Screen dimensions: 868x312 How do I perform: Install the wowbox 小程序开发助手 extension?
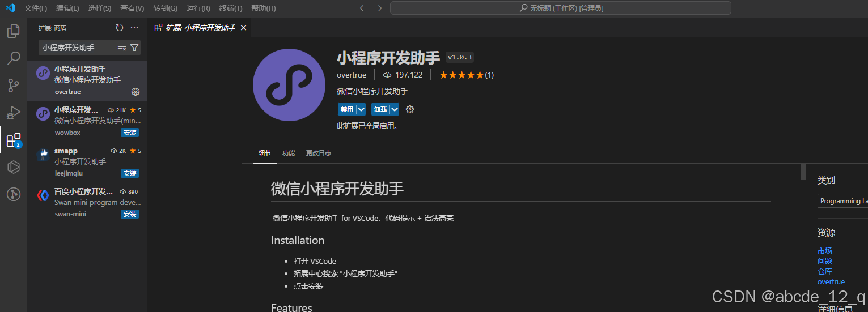click(130, 133)
